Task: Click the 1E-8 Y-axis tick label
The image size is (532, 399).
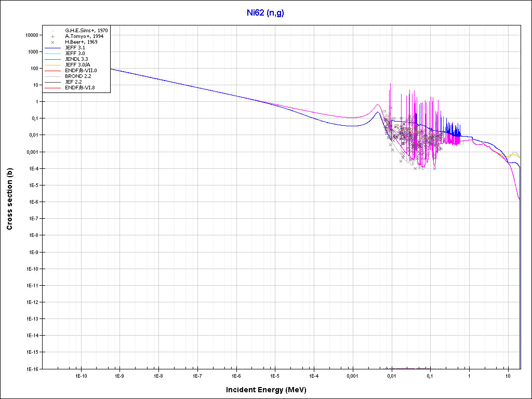Action: pos(33,235)
